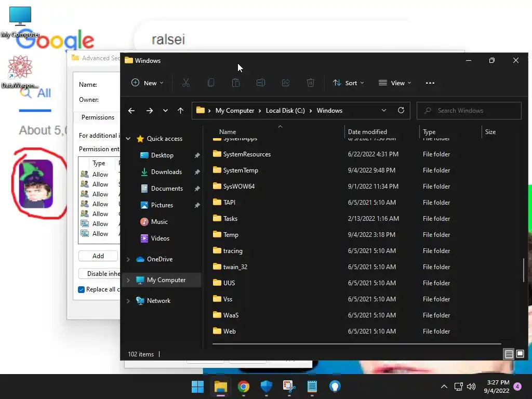Click the file list vertical scrollbar thumb
The image size is (532, 399).
pos(524,270)
